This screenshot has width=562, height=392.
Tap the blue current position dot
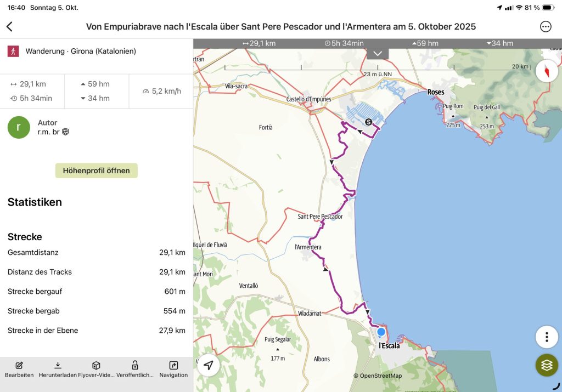click(381, 331)
